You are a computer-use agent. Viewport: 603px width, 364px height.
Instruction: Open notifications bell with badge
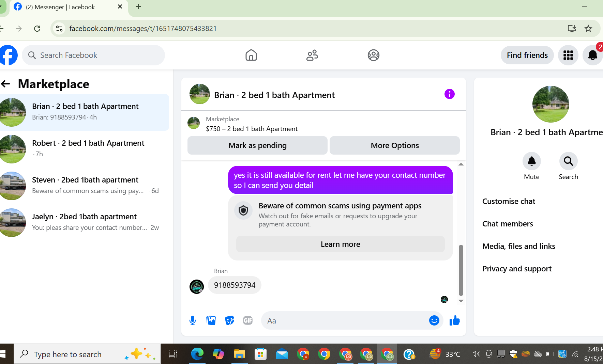(593, 55)
